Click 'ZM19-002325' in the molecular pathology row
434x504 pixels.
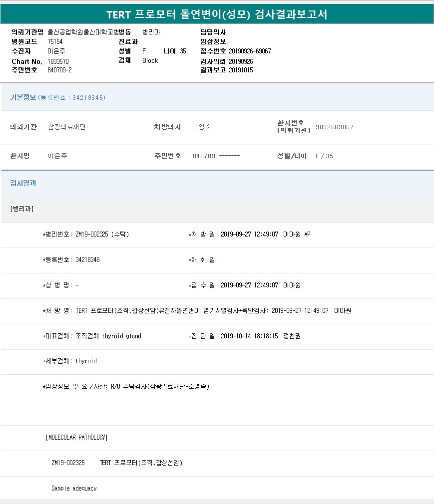(x=68, y=463)
